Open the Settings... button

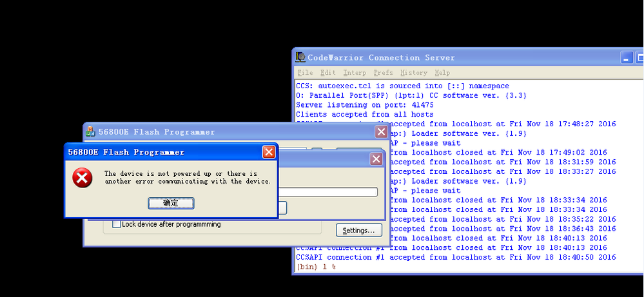tap(359, 231)
